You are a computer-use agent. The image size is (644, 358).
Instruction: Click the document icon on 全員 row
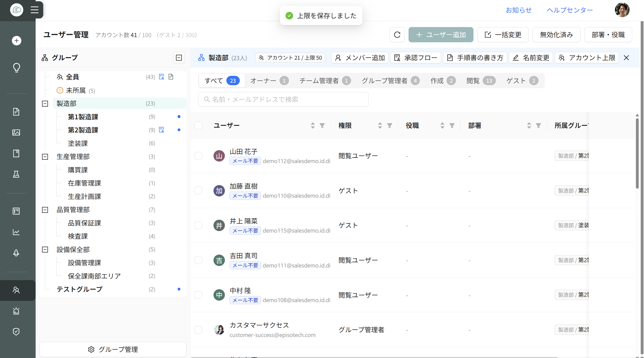click(x=171, y=77)
